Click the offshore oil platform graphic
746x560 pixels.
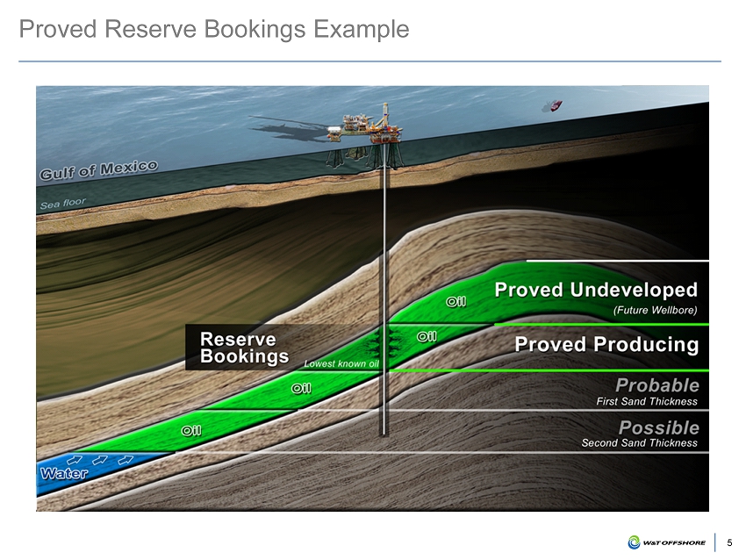click(x=366, y=133)
